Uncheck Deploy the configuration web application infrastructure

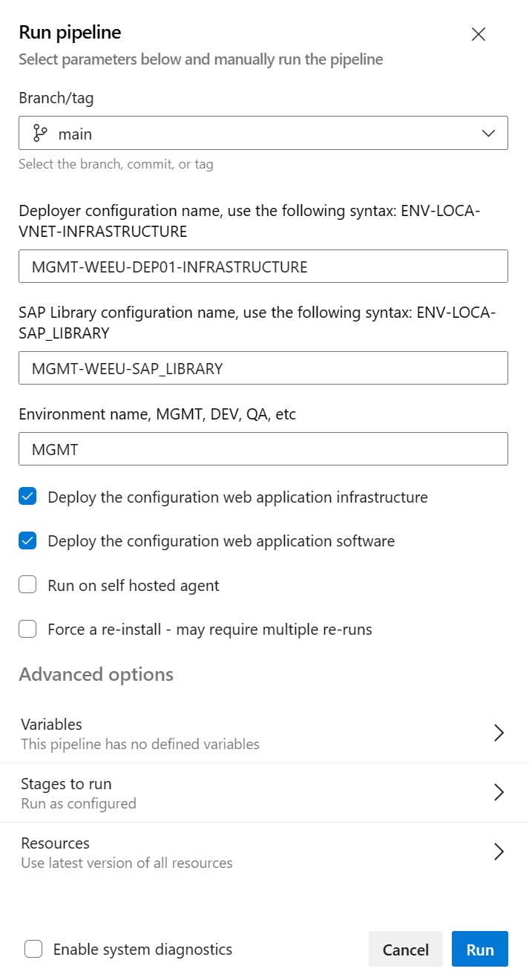[27, 496]
